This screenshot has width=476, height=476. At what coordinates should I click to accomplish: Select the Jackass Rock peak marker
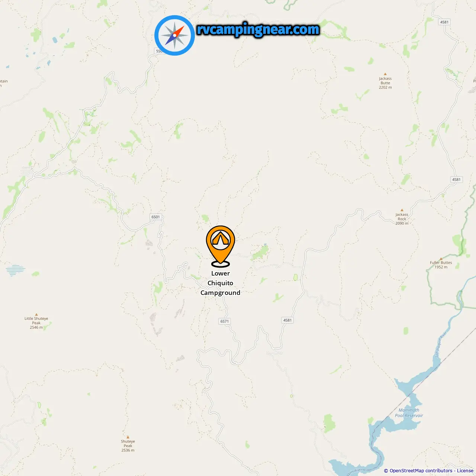402,210
